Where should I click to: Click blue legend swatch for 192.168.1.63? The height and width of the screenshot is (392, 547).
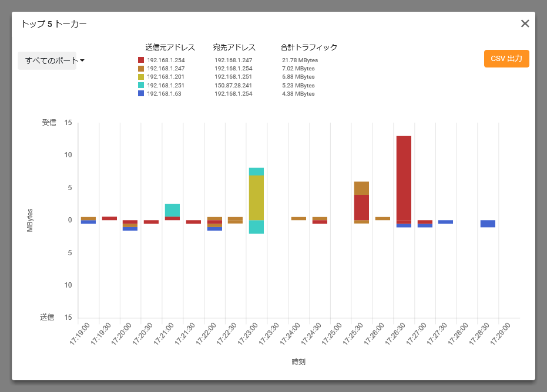(141, 93)
